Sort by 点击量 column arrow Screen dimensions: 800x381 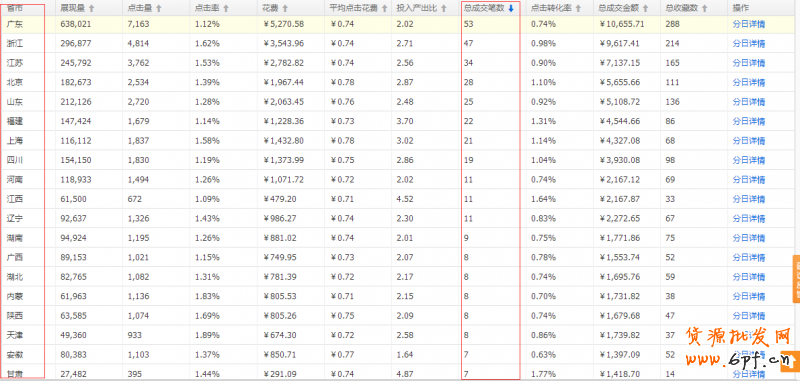click(x=159, y=9)
